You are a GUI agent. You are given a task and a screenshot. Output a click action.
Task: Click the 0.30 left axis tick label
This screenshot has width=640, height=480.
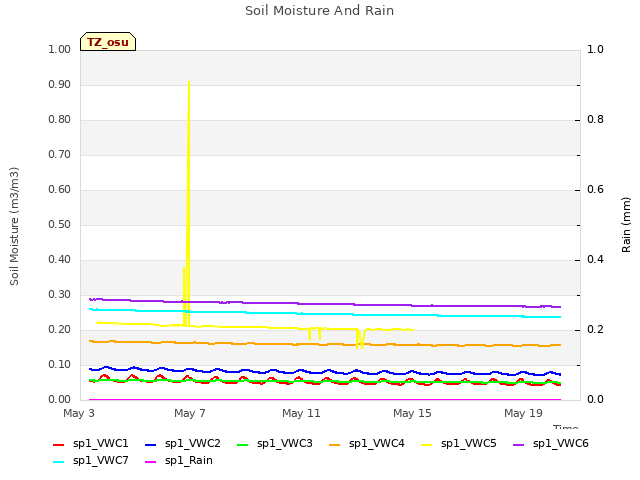point(60,295)
